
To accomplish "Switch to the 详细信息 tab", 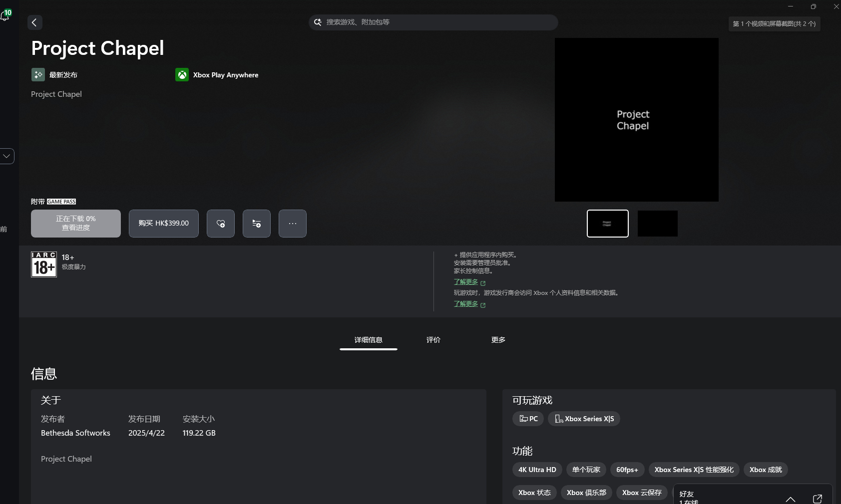I will click(369, 340).
